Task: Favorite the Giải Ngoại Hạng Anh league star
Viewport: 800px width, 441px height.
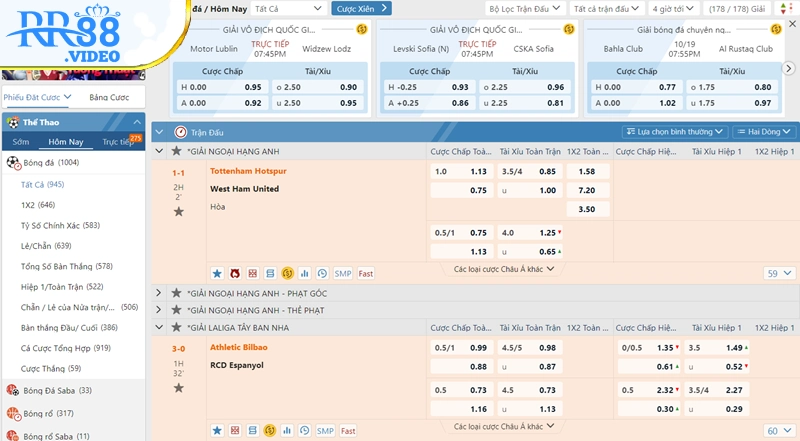Action: (x=177, y=152)
